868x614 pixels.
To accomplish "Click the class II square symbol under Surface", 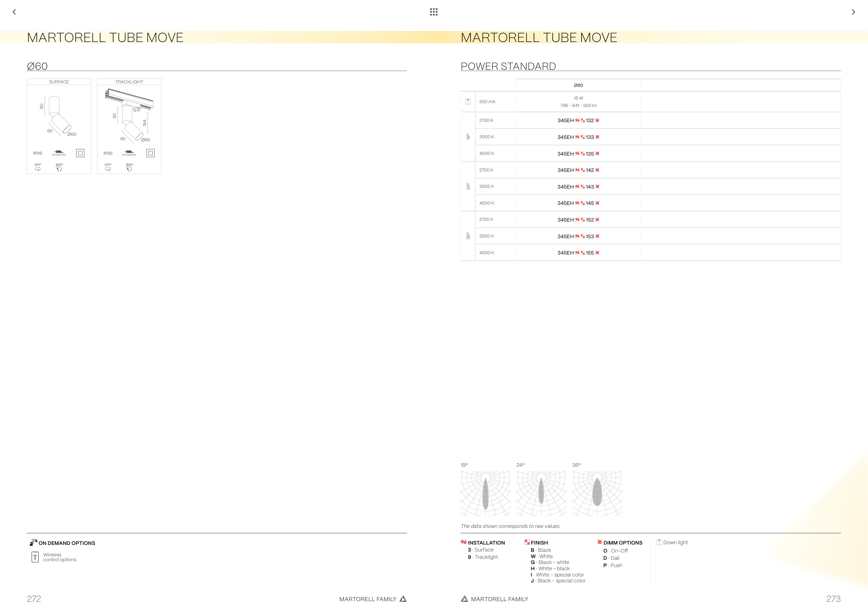I will click(80, 153).
